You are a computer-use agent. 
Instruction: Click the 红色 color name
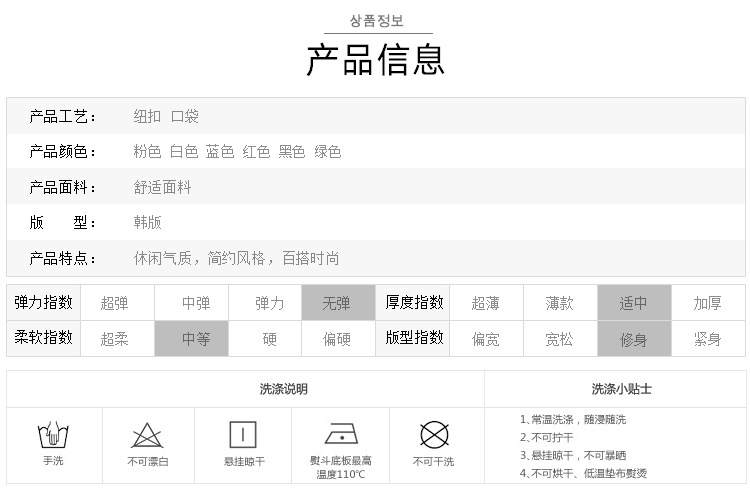coord(256,152)
